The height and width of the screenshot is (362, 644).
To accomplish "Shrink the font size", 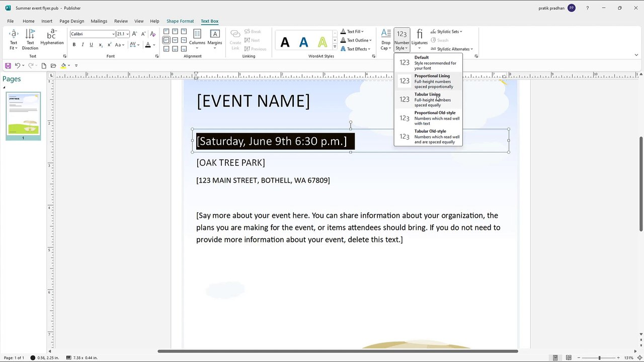I will click(x=143, y=34).
